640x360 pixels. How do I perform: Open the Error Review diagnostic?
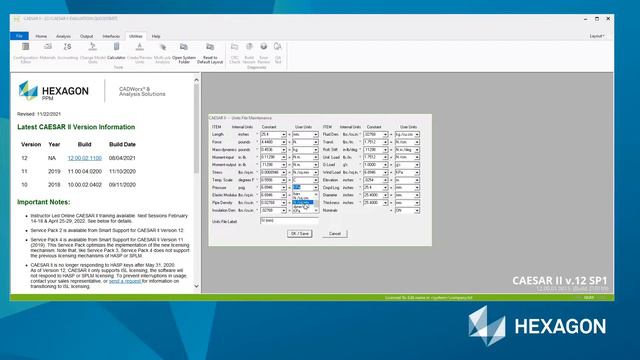264,53
